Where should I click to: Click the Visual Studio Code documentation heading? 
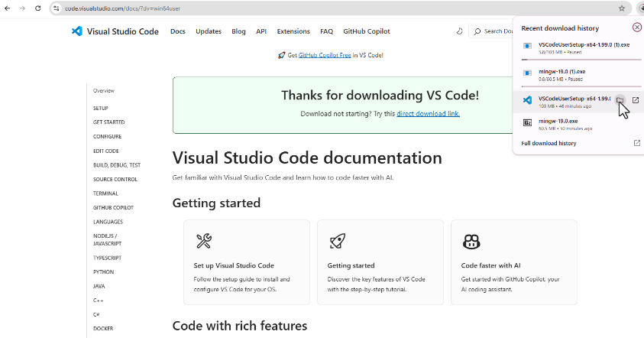click(307, 158)
